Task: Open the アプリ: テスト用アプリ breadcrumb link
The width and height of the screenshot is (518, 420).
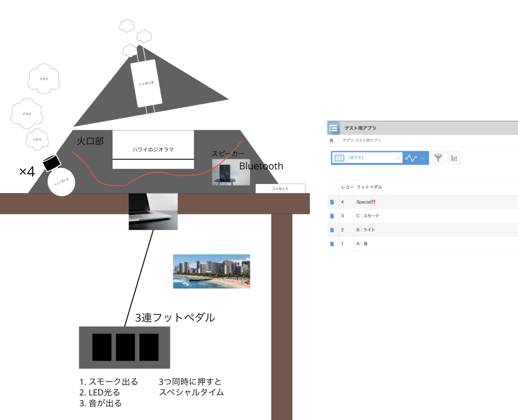Action: tap(361, 141)
